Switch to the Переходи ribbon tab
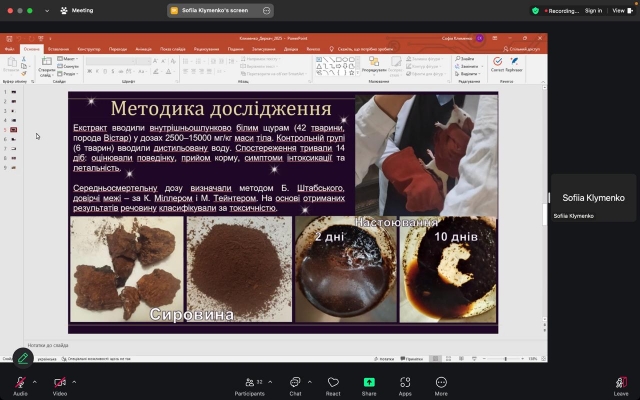This screenshot has width=640, height=400. coord(118,49)
